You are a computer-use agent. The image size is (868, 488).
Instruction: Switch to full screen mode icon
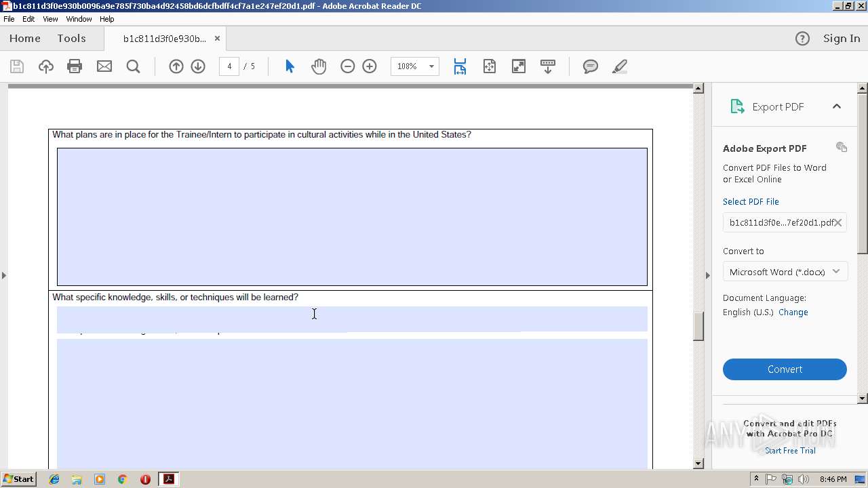point(519,66)
